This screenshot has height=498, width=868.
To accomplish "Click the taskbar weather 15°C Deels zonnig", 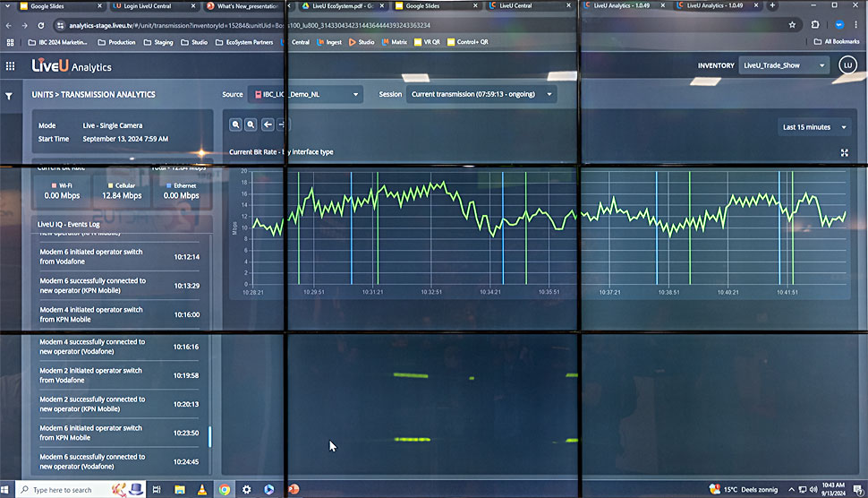I will [x=744, y=490].
